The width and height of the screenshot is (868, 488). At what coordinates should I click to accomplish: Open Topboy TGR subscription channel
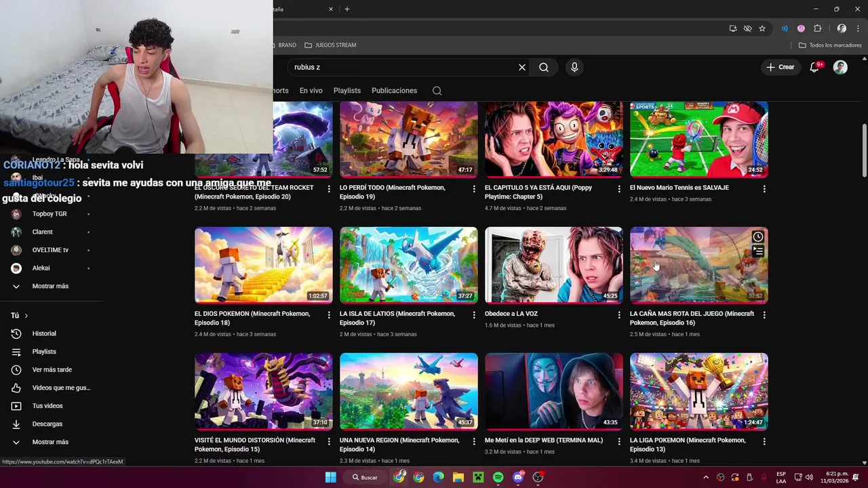(x=49, y=213)
